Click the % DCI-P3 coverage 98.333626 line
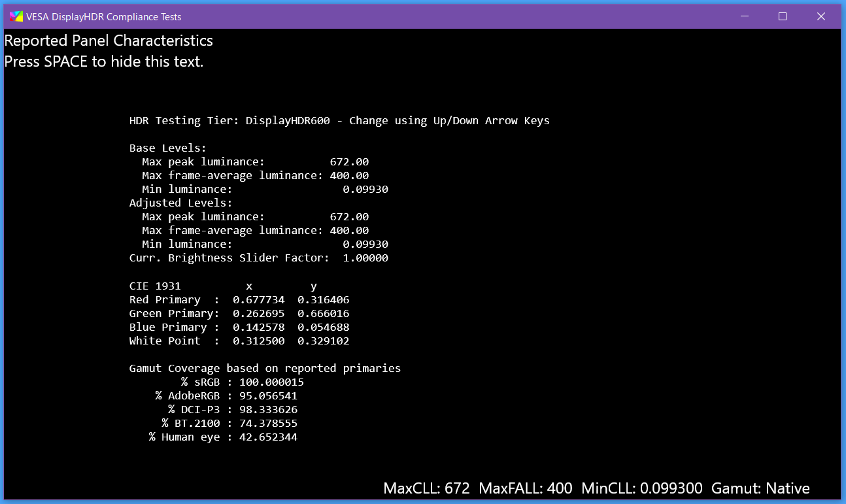 pyautogui.click(x=233, y=410)
